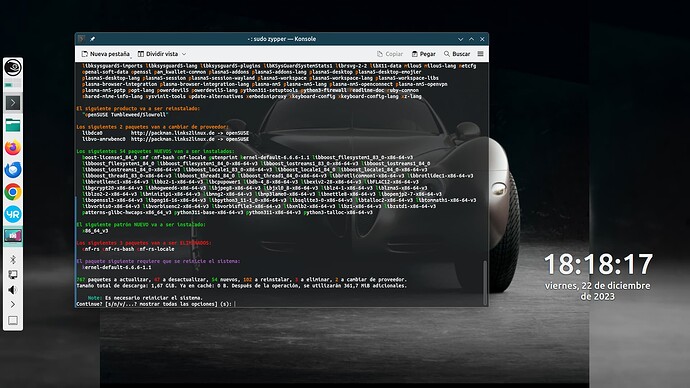Minimize the Konsole window
The width and height of the screenshot is (690, 388).
tap(460, 39)
